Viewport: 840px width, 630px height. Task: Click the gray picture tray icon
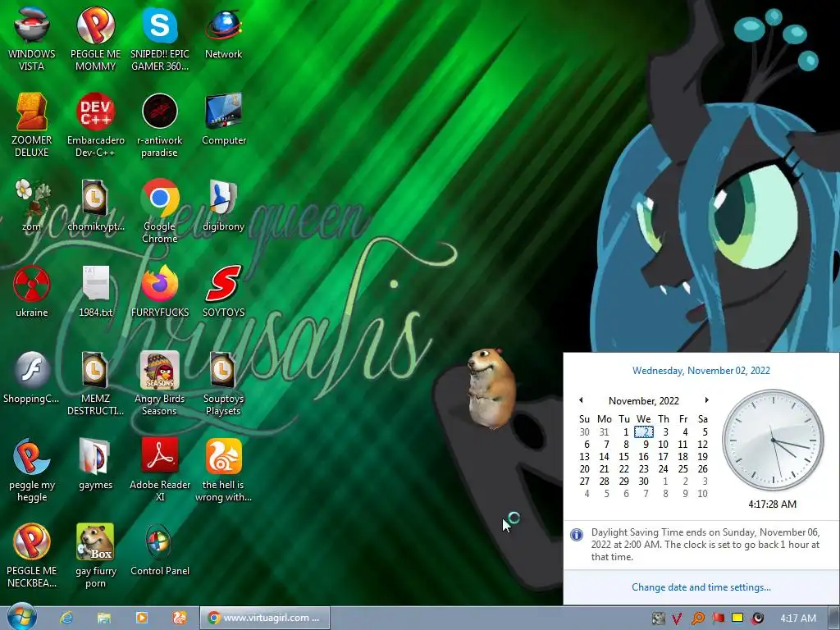658,619
